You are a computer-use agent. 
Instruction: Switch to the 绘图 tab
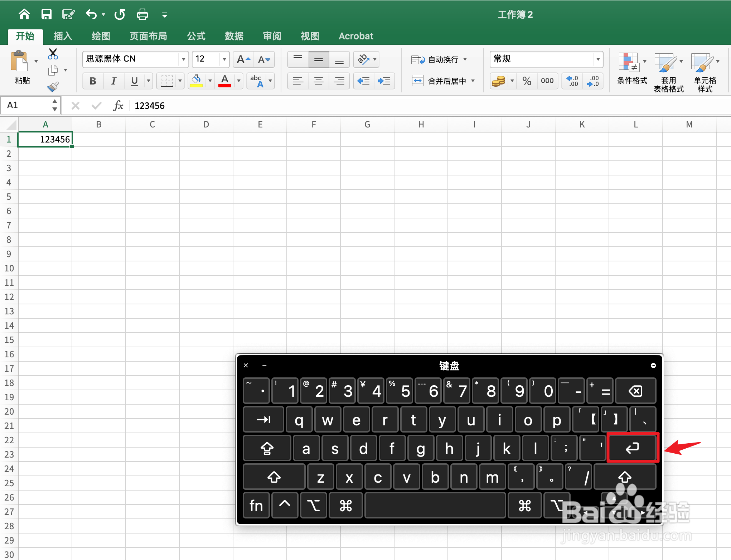click(101, 36)
